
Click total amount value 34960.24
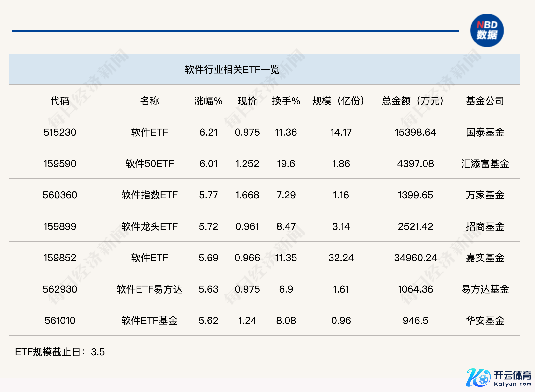click(415, 258)
